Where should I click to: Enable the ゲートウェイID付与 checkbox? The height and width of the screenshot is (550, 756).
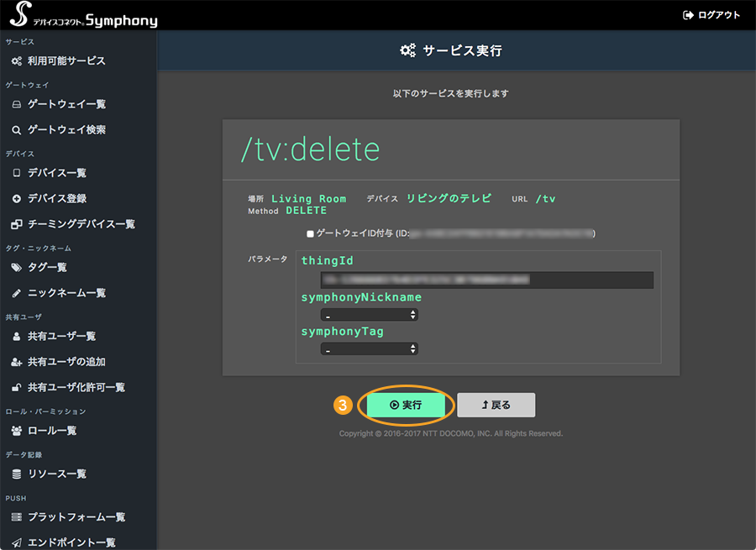point(310,233)
